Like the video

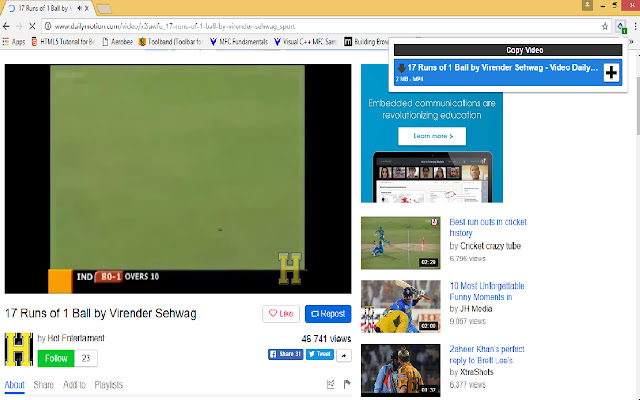pos(281,314)
